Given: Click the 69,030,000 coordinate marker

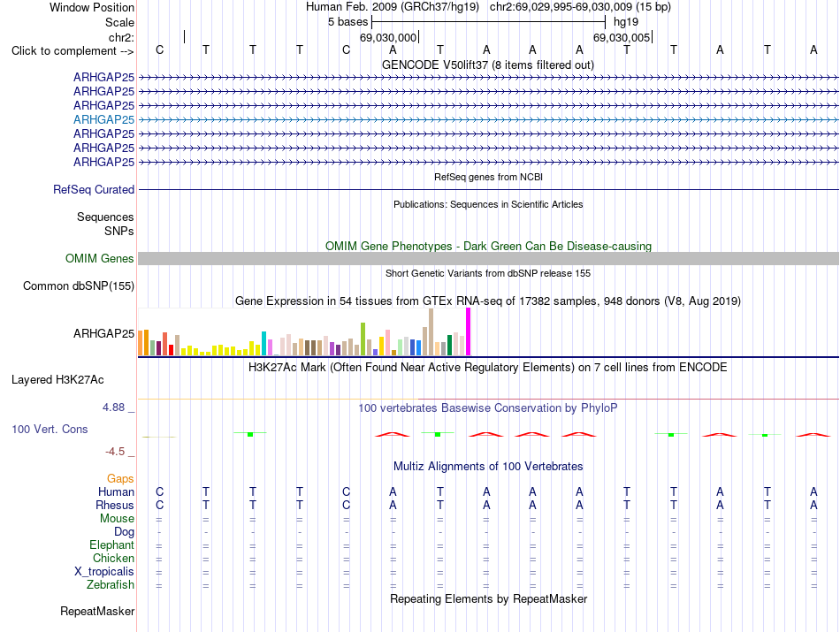Looking at the screenshot, I should click(x=388, y=37).
